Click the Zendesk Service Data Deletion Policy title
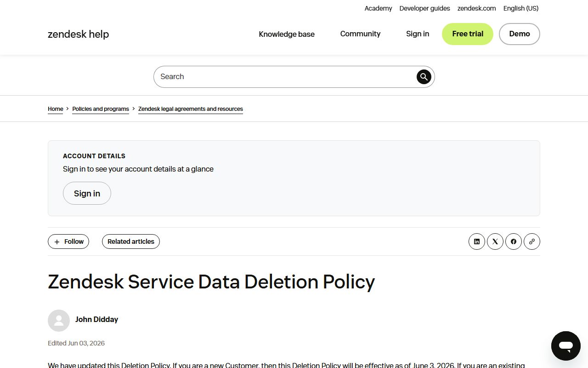This screenshot has width=588, height=368. 211,282
